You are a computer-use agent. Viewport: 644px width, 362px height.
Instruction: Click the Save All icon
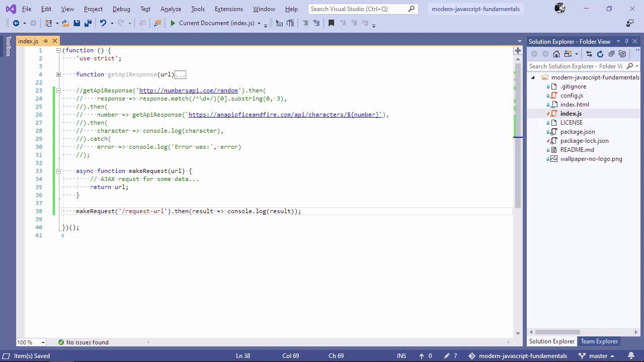pyautogui.click(x=88, y=23)
